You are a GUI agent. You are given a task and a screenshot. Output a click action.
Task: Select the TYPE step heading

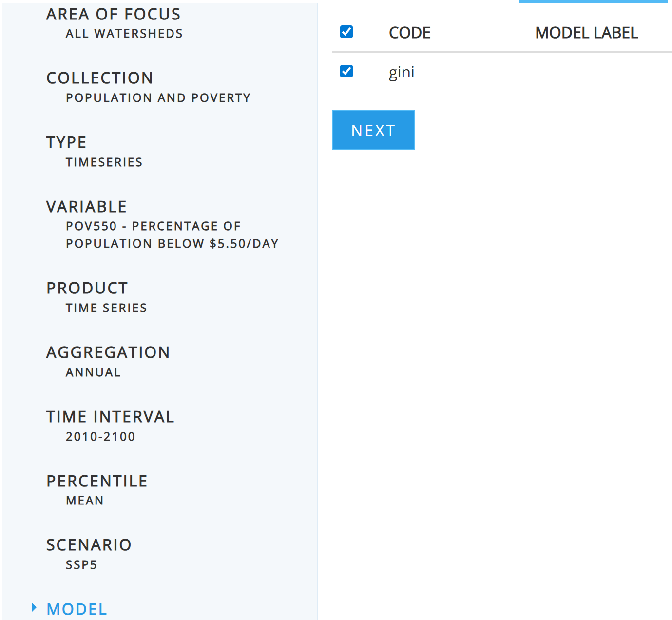(66, 142)
